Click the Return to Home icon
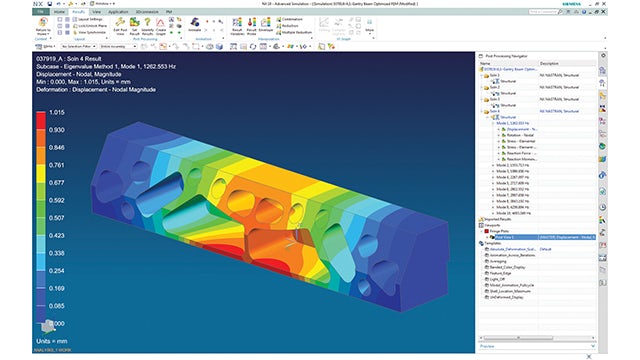The width and height of the screenshot is (640, 360). coord(43,23)
